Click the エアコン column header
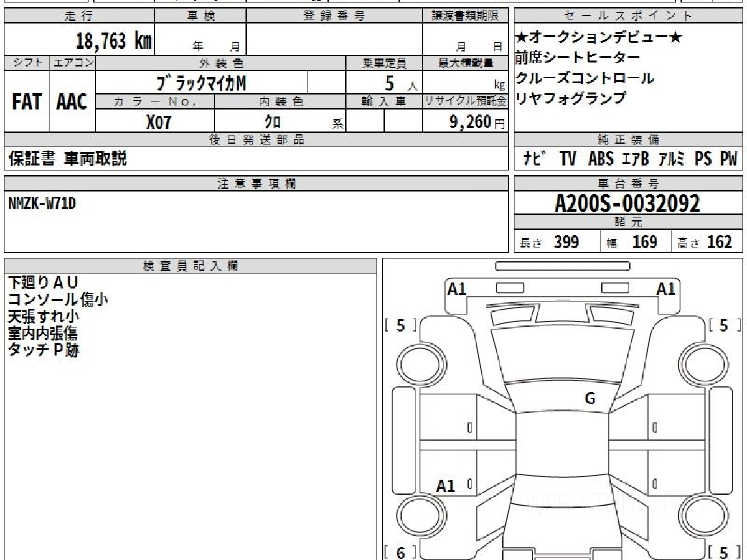747x560 pixels. pyautogui.click(x=73, y=63)
